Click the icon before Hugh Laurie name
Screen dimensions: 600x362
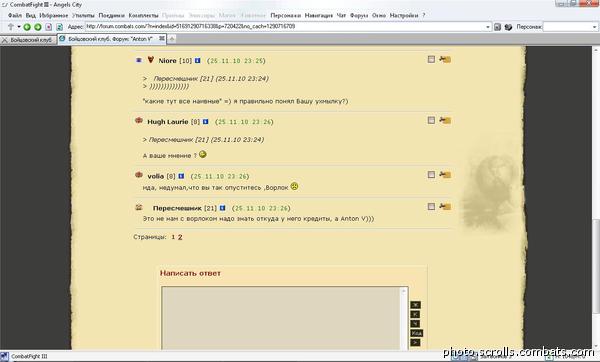coord(139,121)
